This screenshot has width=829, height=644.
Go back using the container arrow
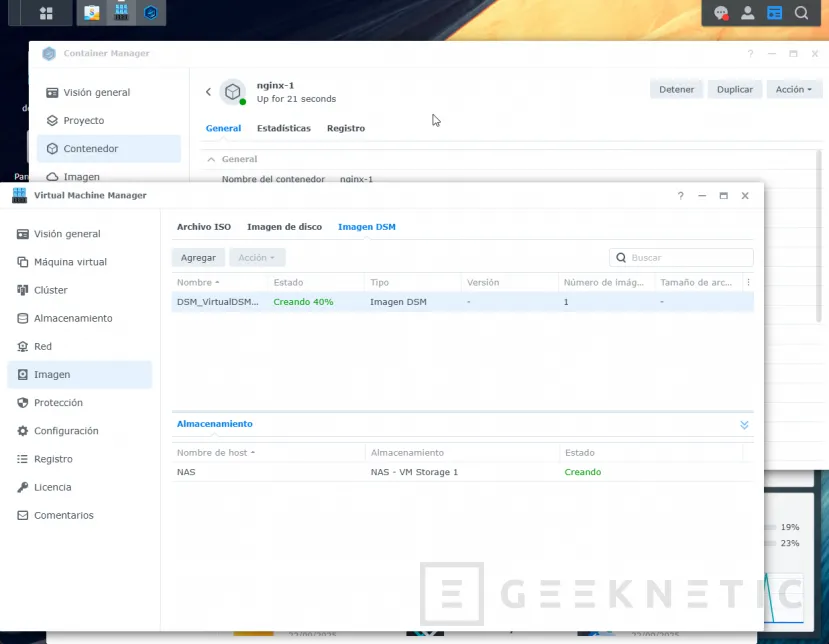coord(208,92)
